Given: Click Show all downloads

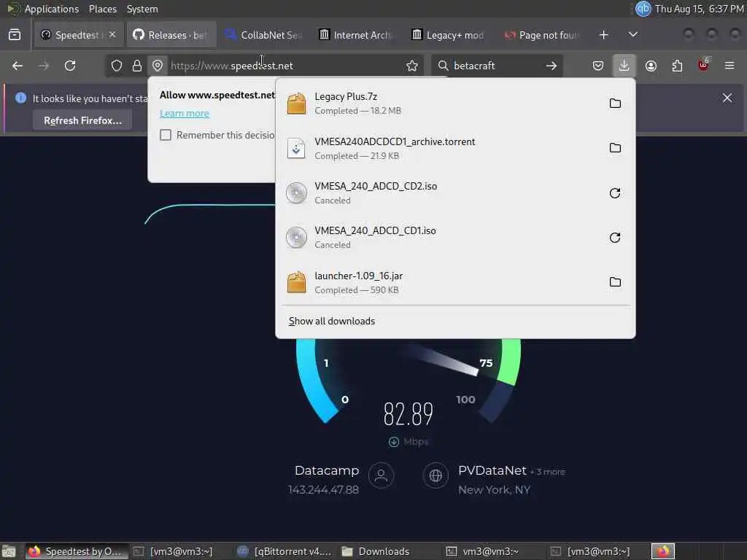Looking at the screenshot, I should 332,321.
